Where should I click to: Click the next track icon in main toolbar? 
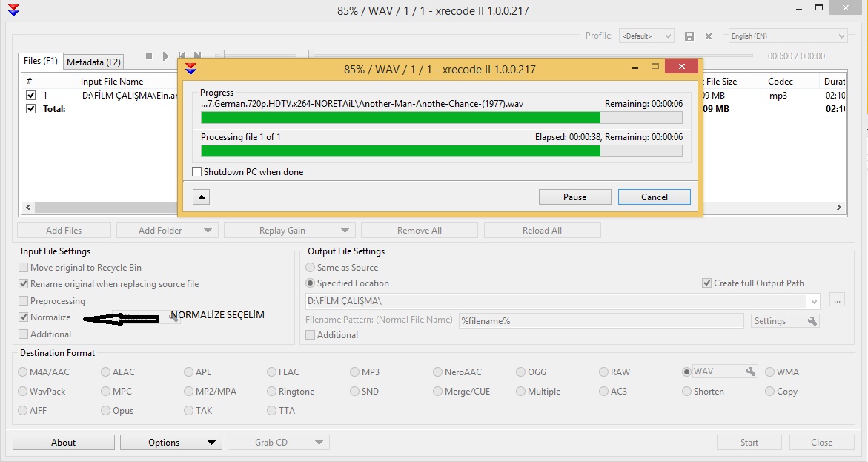coord(197,56)
